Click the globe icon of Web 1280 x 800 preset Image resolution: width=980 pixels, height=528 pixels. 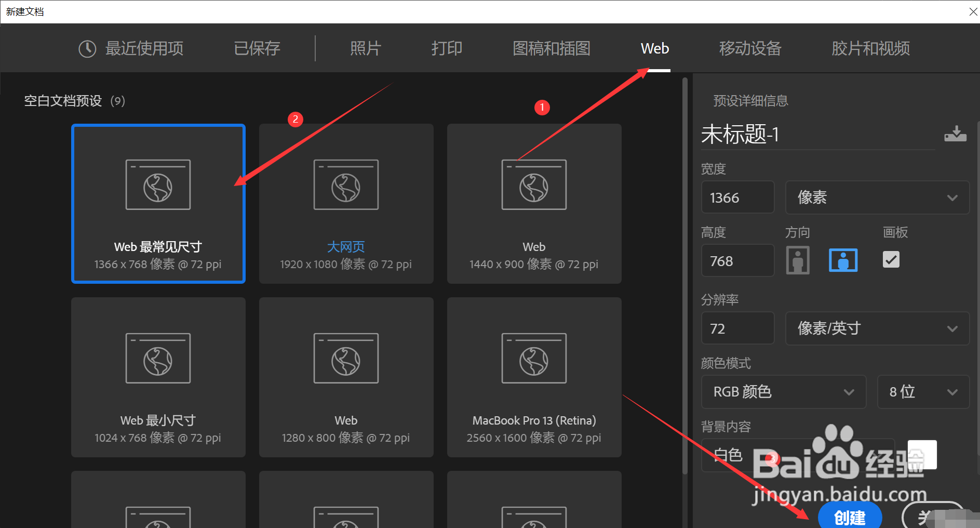(x=346, y=359)
